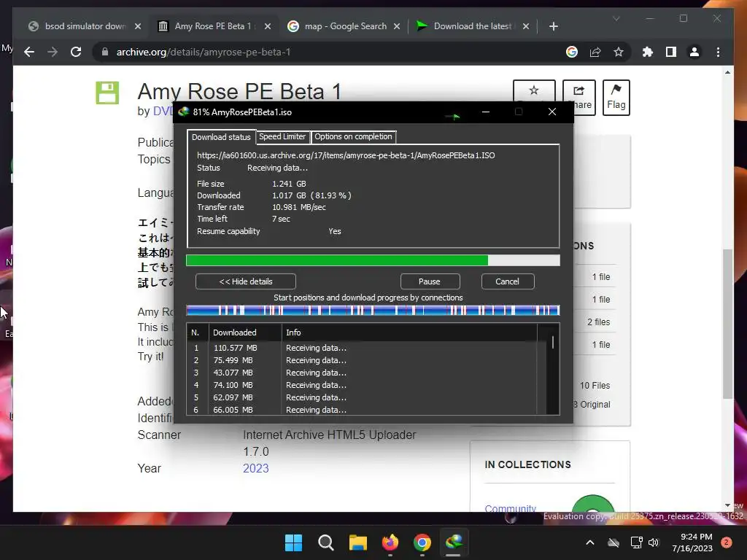Viewport: 747px width, 560px height.
Task: Open the notification badge showing 2
Action: [727, 542]
